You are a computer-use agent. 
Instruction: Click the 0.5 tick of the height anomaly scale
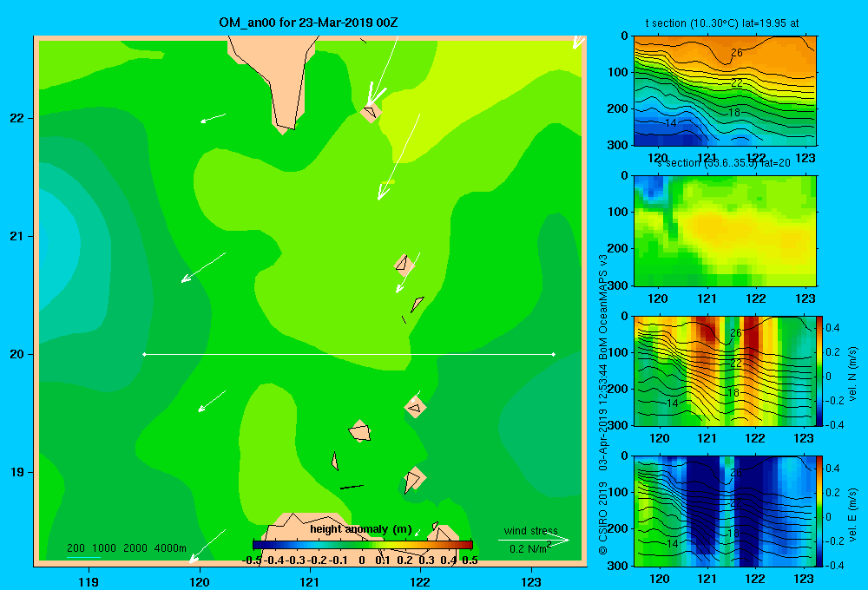(x=470, y=560)
